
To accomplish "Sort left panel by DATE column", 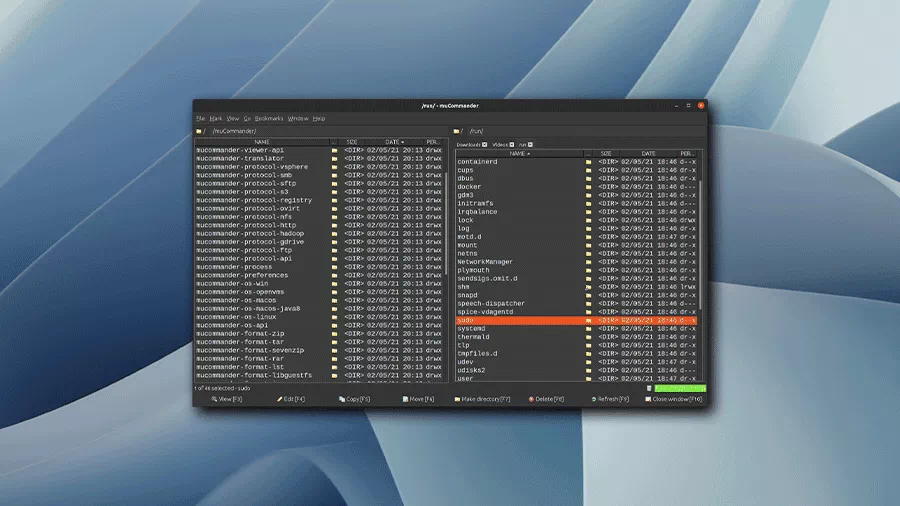I will tap(394, 142).
